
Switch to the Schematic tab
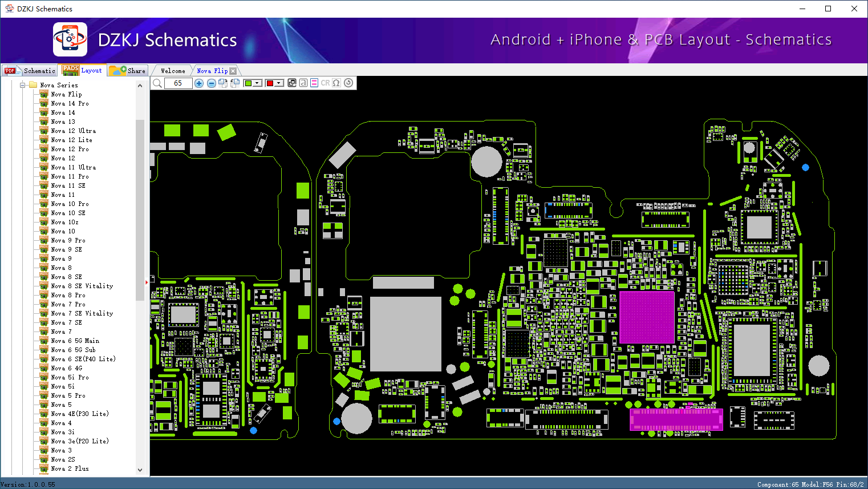coord(30,71)
